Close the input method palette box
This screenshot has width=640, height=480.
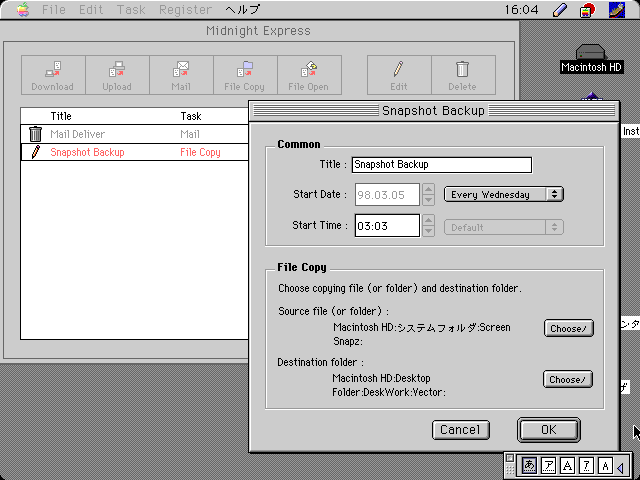point(510,458)
